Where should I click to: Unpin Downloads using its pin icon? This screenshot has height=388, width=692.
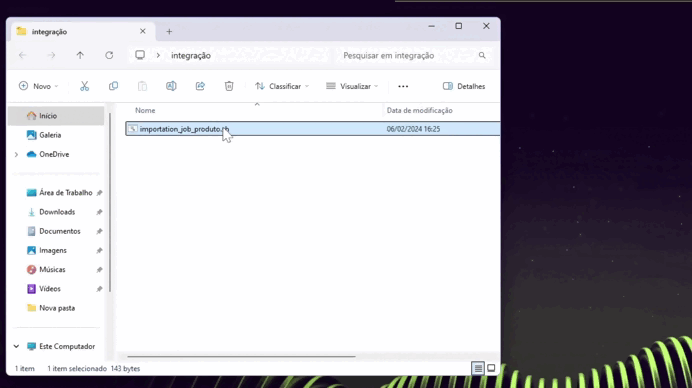tap(99, 212)
